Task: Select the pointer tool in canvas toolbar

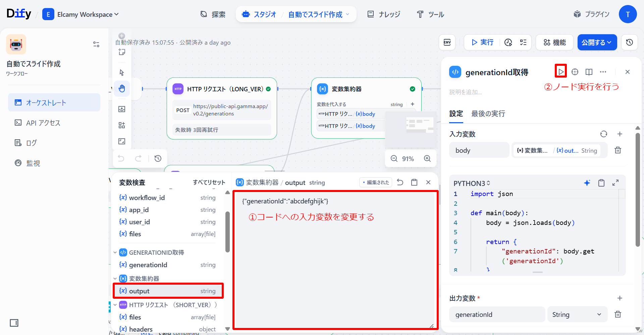Action: pyautogui.click(x=122, y=73)
